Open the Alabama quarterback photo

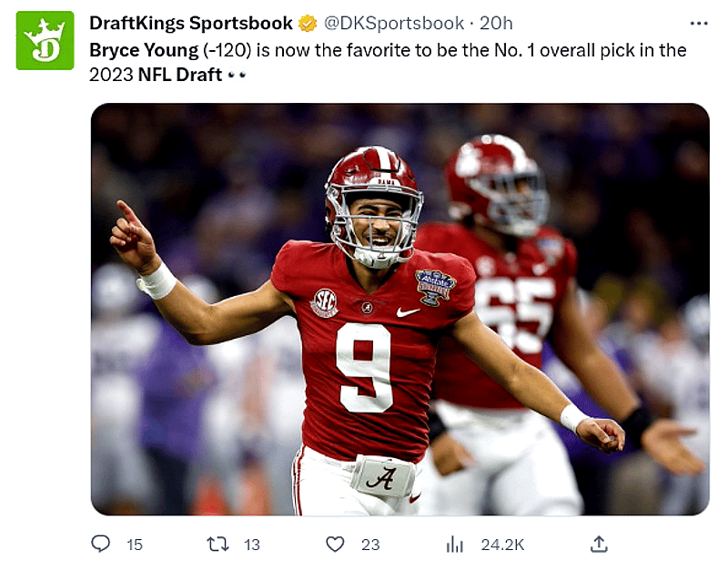click(x=399, y=309)
